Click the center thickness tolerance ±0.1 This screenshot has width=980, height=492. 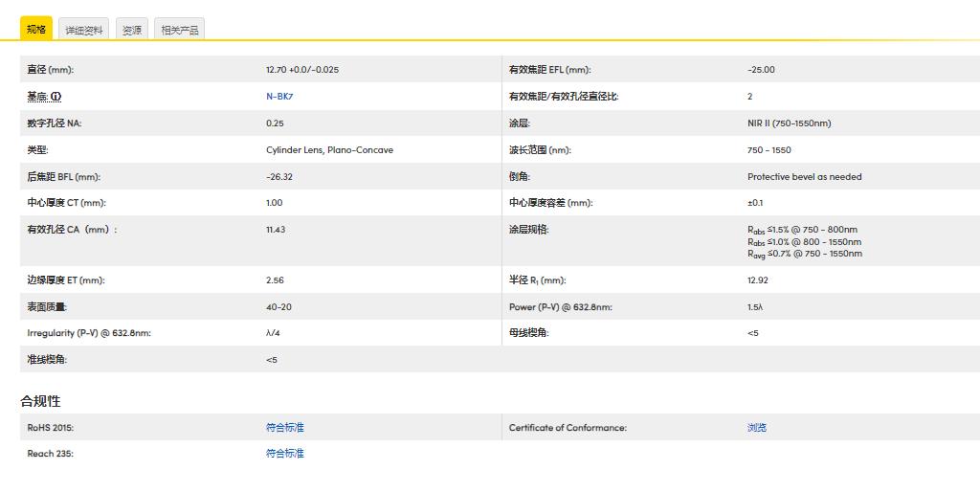755,203
